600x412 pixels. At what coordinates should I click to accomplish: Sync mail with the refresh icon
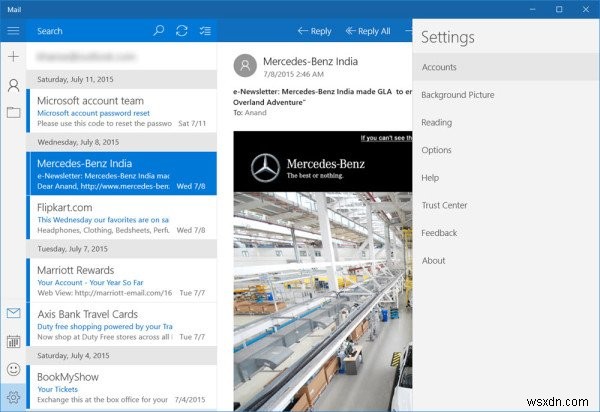182,31
